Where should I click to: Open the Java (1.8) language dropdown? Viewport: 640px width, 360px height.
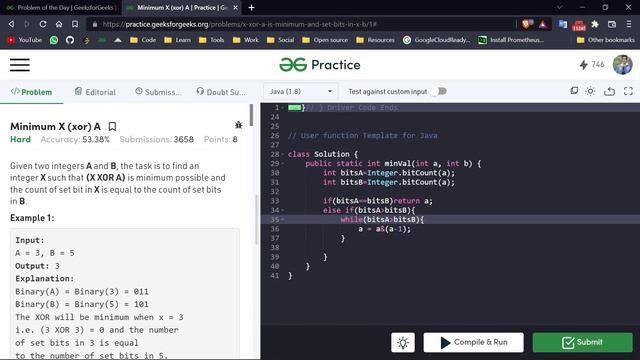coord(300,91)
